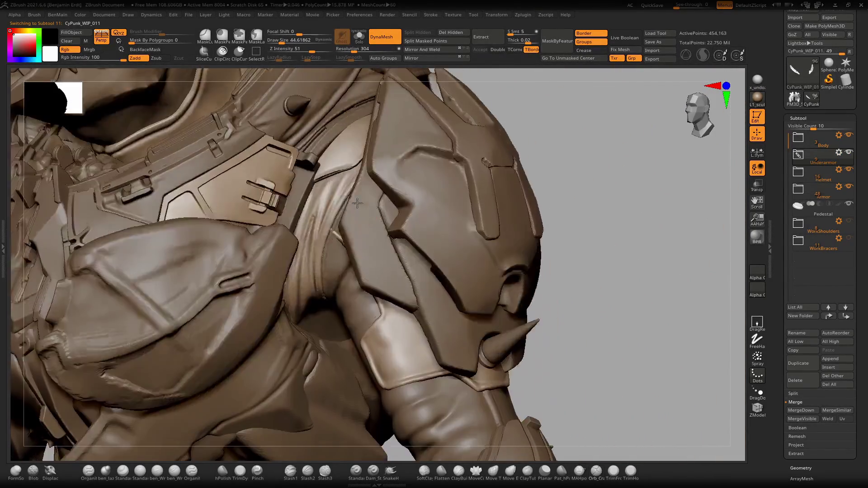Screen dimensions: 868x488
Task: Expand the Geometry palette section
Action: (x=801, y=468)
